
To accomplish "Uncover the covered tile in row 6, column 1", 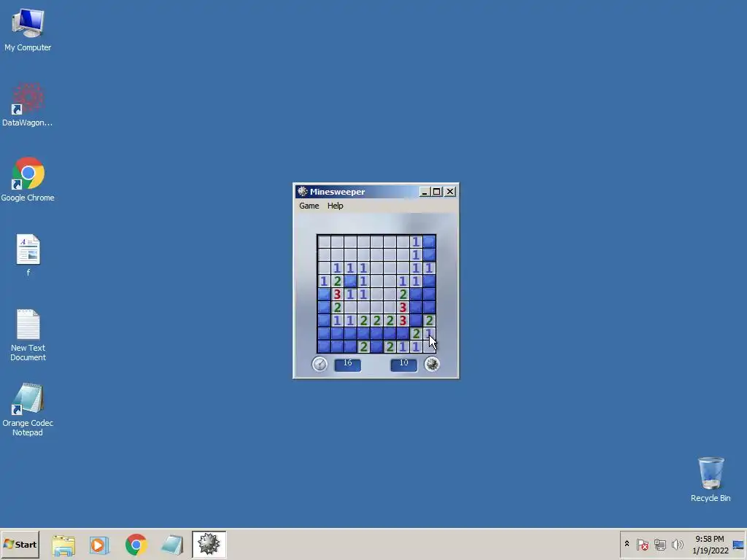I will [x=324, y=307].
